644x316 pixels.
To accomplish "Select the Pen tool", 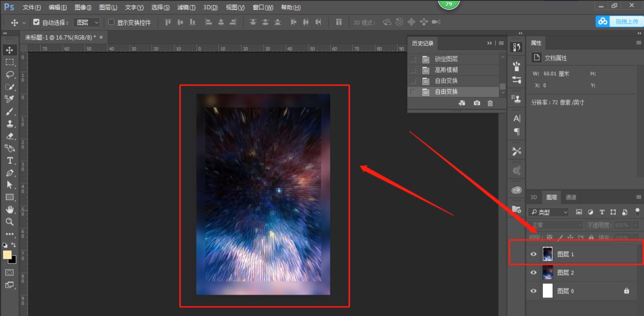I will 10,173.
